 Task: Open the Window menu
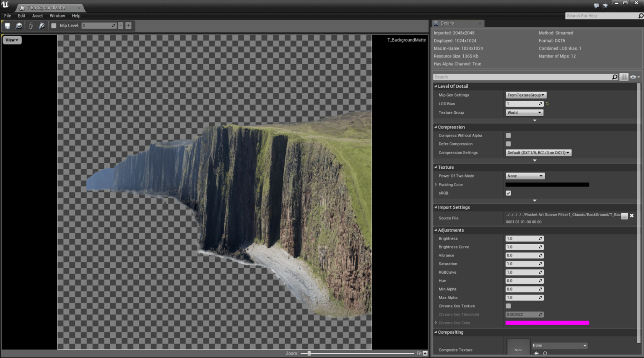tap(57, 16)
